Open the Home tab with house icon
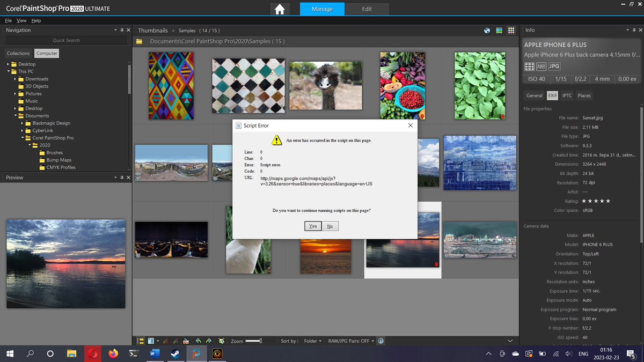 279,9
